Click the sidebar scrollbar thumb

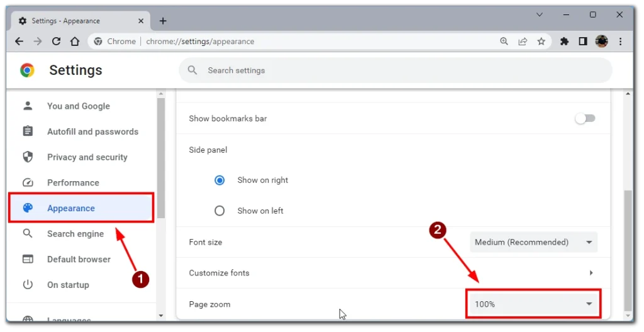(161, 158)
